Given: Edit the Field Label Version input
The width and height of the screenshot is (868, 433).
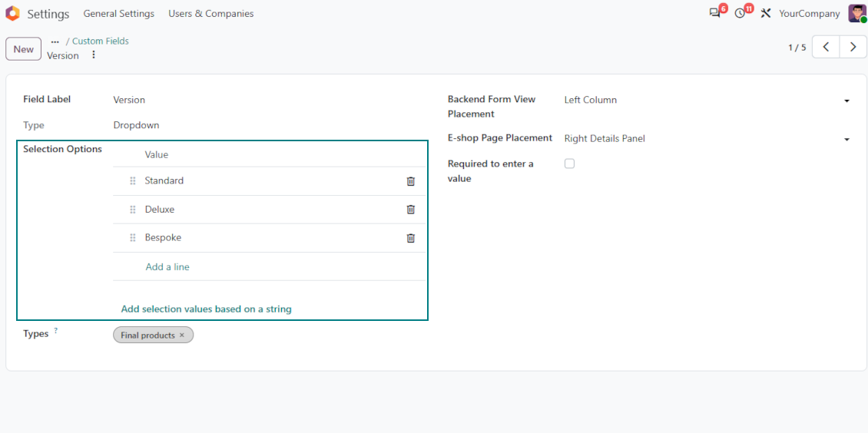Looking at the screenshot, I should tap(270, 100).
